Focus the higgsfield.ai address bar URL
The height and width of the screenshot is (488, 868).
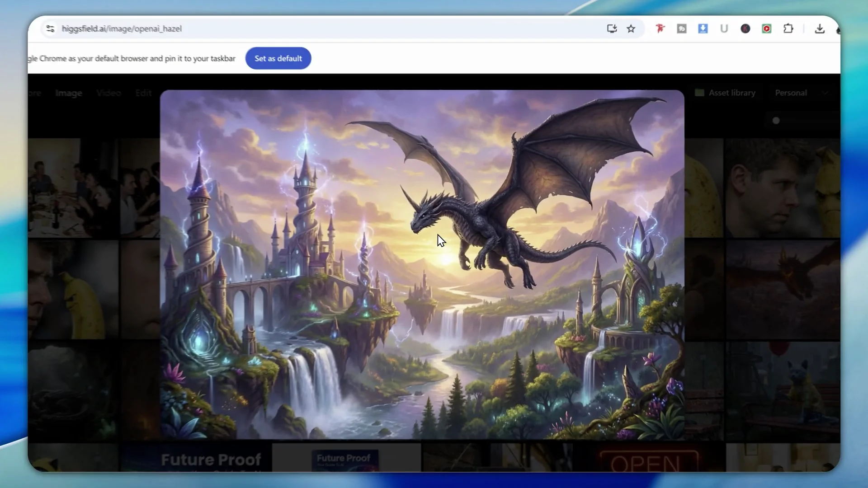[122, 29]
